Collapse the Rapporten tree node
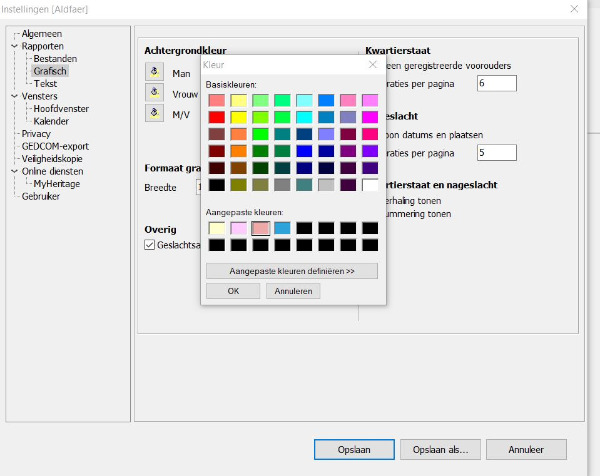Image resolution: width=600 pixels, height=476 pixels. (x=14, y=46)
